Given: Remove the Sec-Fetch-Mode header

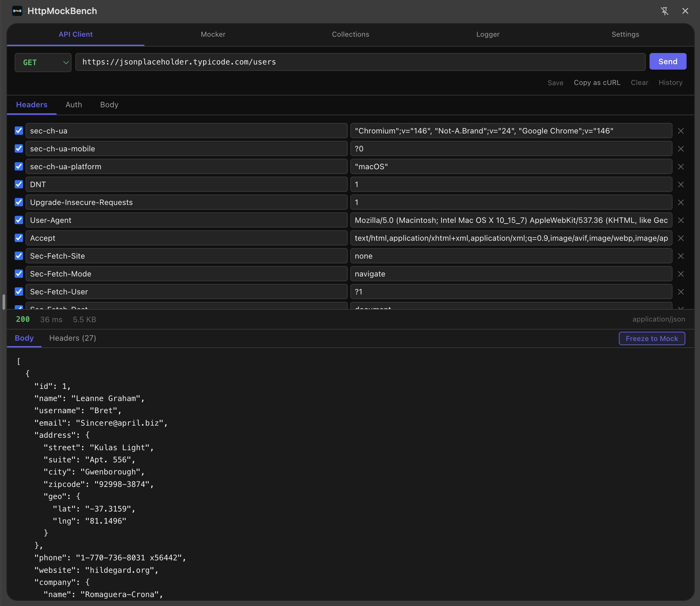Looking at the screenshot, I should [x=681, y=274].
